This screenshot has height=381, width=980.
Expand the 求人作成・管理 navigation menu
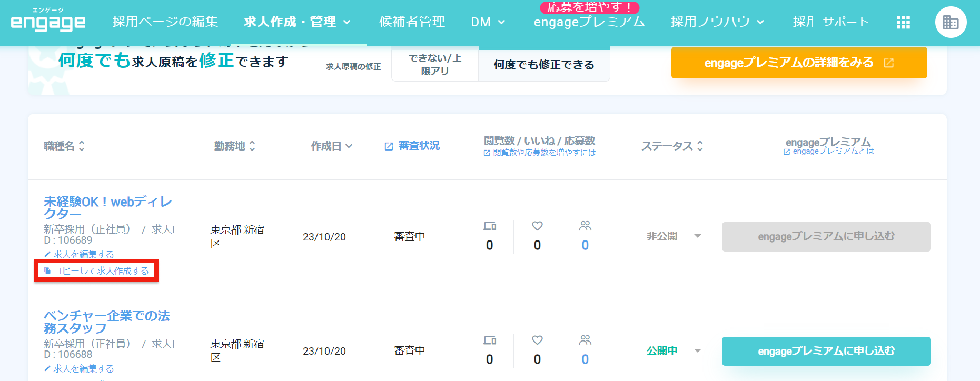point(297,22)
